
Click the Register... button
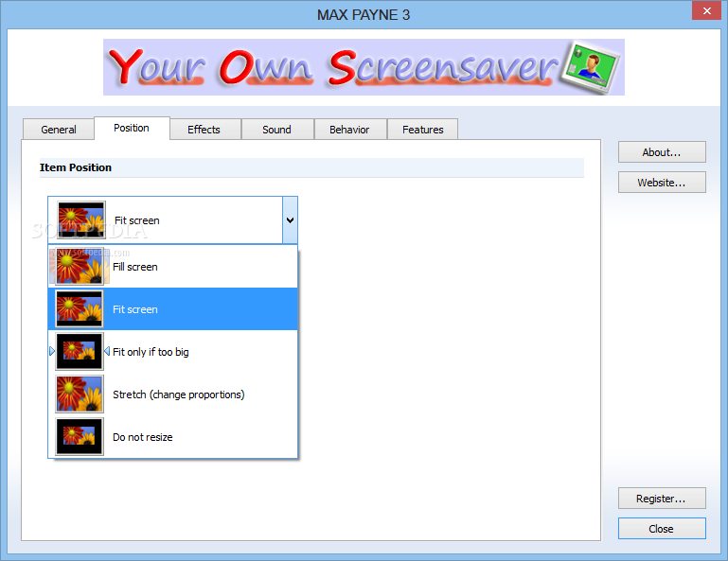662,499
